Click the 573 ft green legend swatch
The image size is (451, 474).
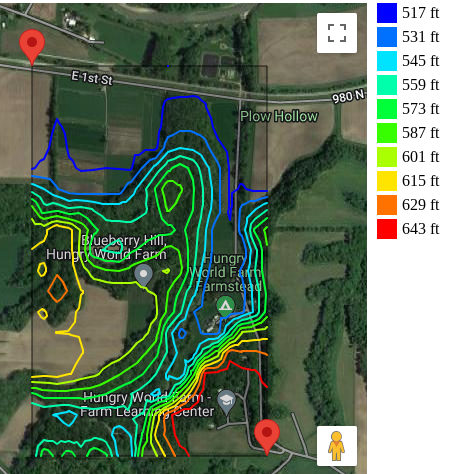(x=387, y=109)
